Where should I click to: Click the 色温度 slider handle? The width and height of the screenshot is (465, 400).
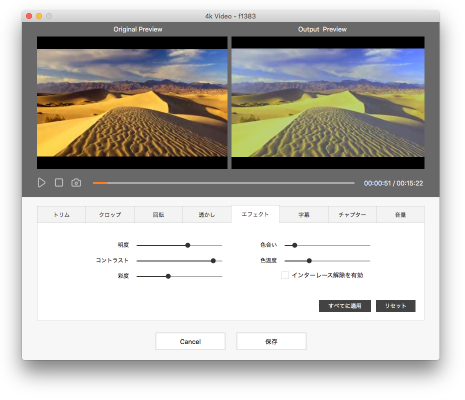pos(309,261)
